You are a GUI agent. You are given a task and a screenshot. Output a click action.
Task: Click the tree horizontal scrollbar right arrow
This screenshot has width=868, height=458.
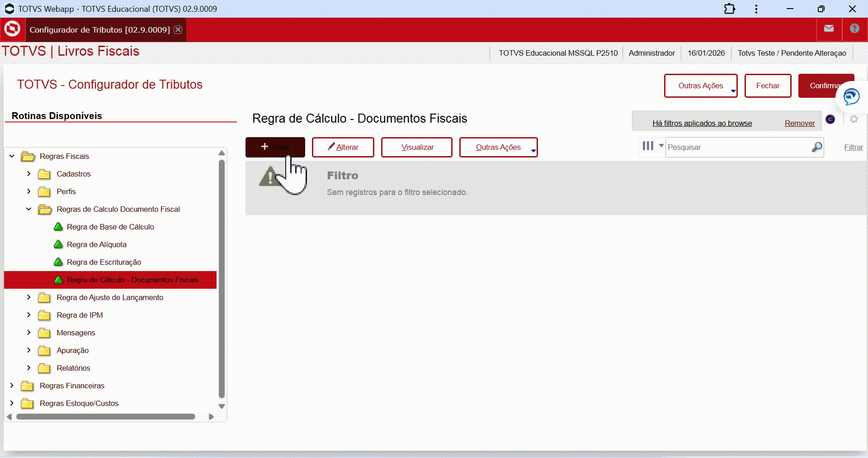point(211,417)
